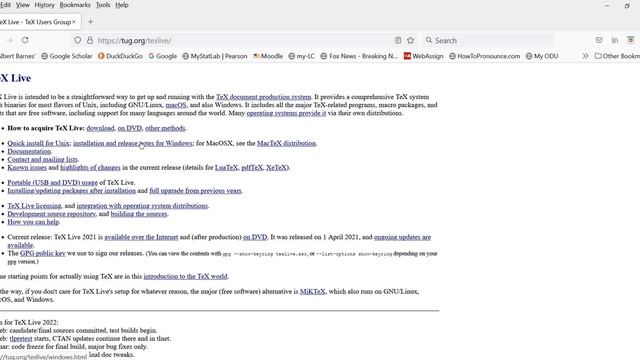Open building the sources link
The height and width of the screenshot is (360, 640).
click(x=139, y=214)
